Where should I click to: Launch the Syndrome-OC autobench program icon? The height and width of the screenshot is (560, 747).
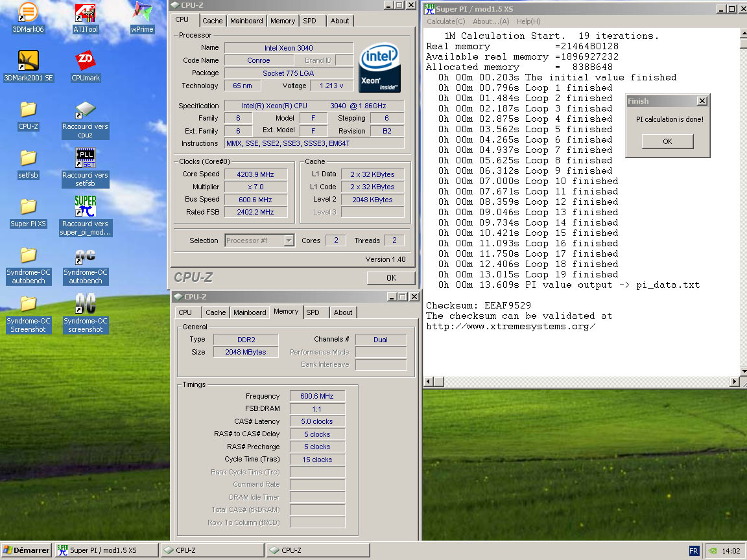coord(86,265)
